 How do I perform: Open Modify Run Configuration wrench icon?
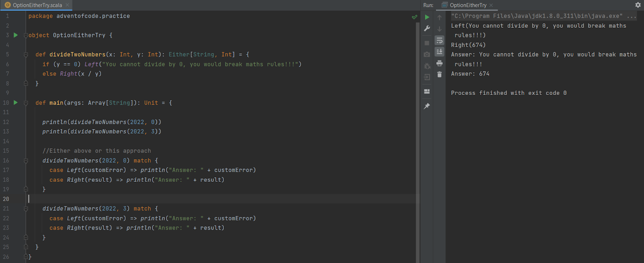pos(427,29)
